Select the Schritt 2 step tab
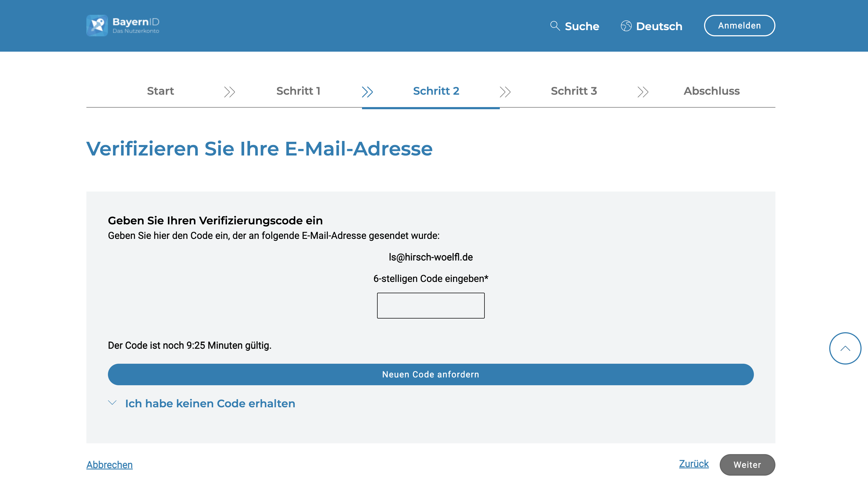Screen dimensions: 868x488 click(436, 91)
